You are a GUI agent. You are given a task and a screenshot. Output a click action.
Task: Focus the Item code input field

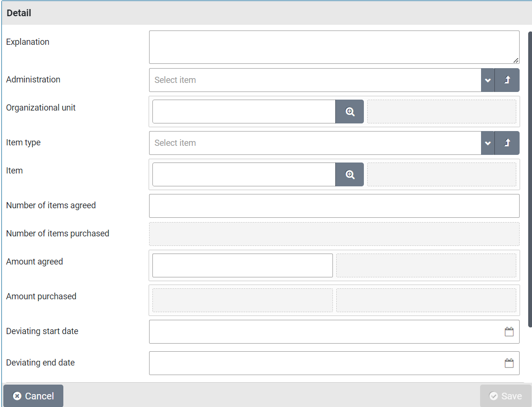tap(244, 174)
